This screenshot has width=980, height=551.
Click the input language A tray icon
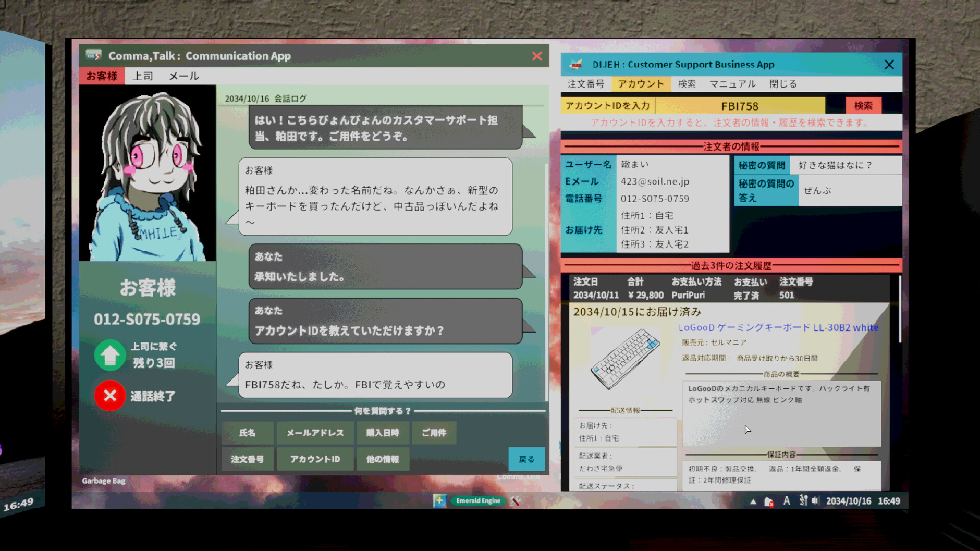click(787, 501)
